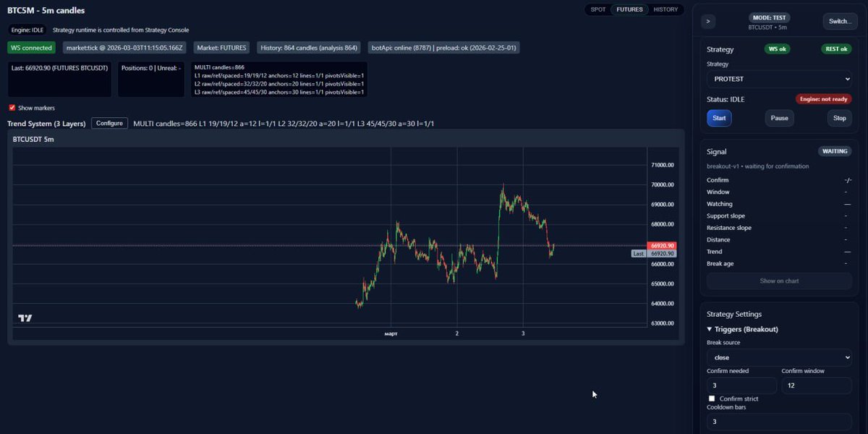Viewport: 868px width, 434px height.
Task: Click the WAITING signal badge
Action: [834, 152]
